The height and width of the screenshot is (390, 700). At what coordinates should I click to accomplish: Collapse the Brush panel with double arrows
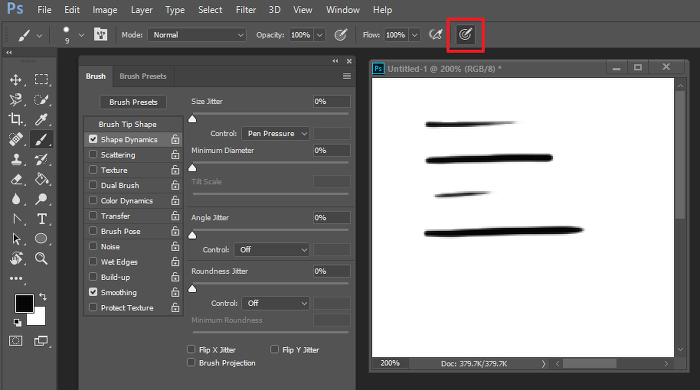[335, 61]
